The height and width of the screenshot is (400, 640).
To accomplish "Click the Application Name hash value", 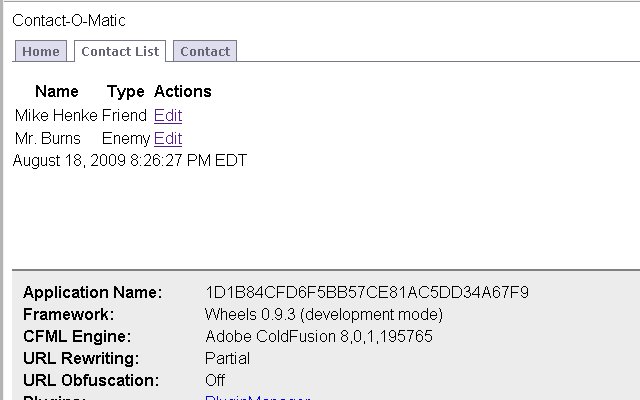I will [x=367, y=292].
